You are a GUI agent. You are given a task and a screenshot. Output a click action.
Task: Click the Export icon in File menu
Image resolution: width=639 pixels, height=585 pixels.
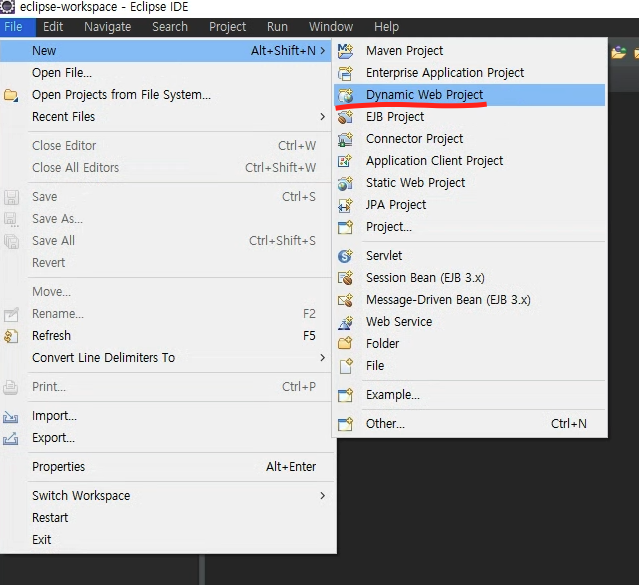tap(11, 438)
